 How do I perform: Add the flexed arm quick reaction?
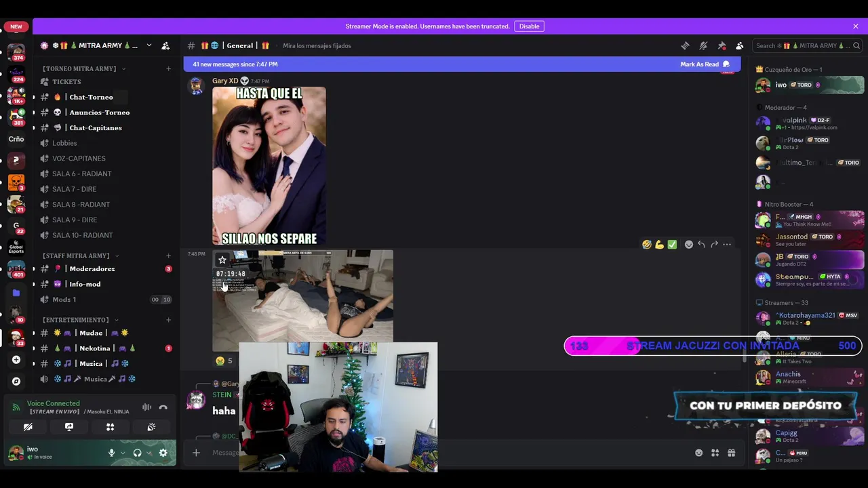[659, 244]
